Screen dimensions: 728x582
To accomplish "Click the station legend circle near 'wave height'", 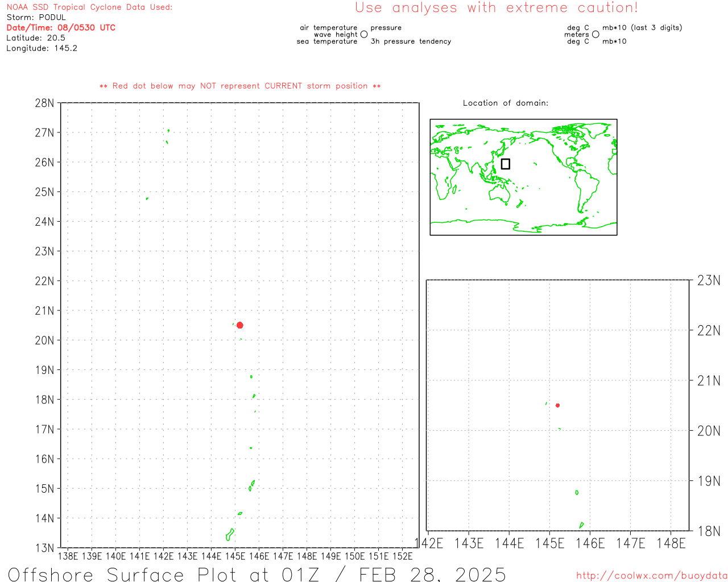I will [364, 34].
